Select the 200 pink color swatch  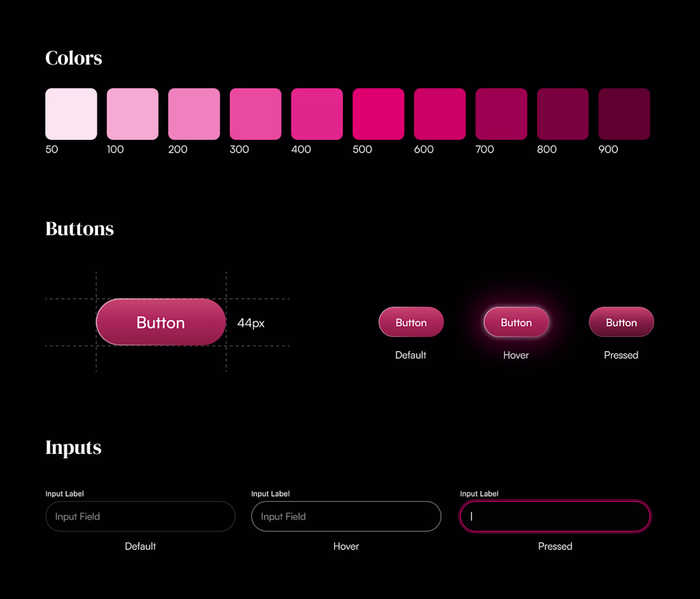click(193, 114)
